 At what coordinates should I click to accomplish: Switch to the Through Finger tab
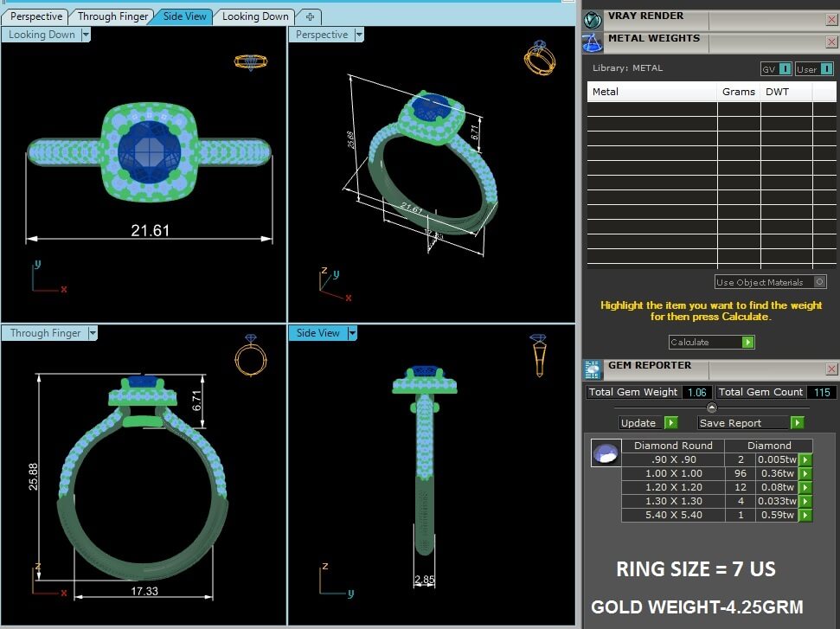pyautogui.click(x=112, y=16)
